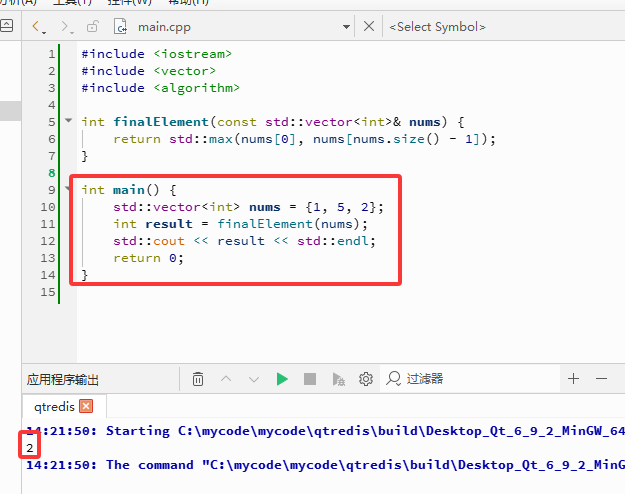The height and width of the screenshot is (494, 625).
Task: Click 'return 0;' on line 13
Action: pyautogui.click(x=148, y=258)
